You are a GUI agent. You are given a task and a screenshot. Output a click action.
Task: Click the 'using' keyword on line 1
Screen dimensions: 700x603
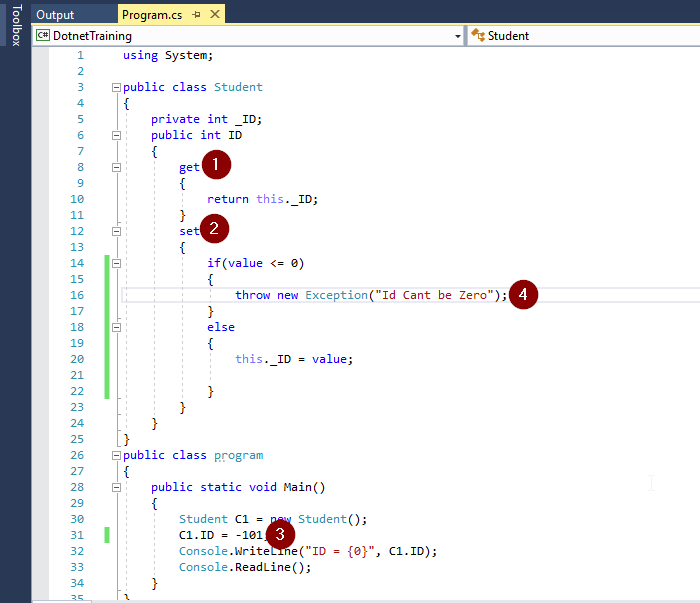point(140,55)
